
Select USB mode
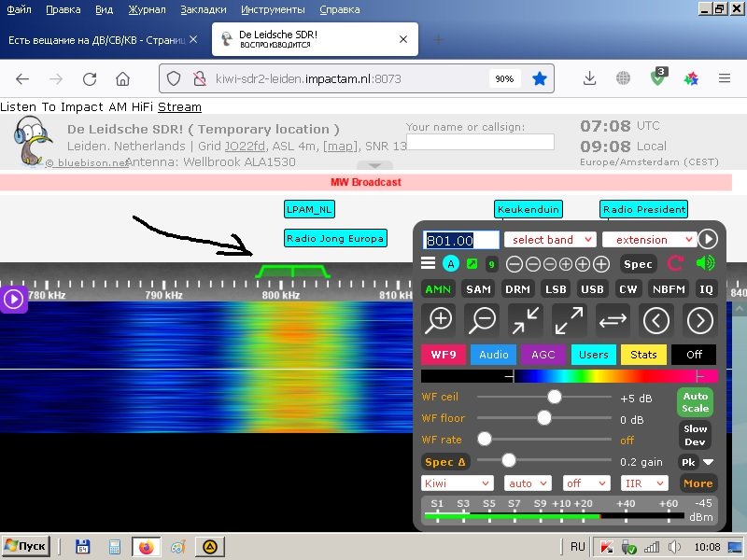592,289
